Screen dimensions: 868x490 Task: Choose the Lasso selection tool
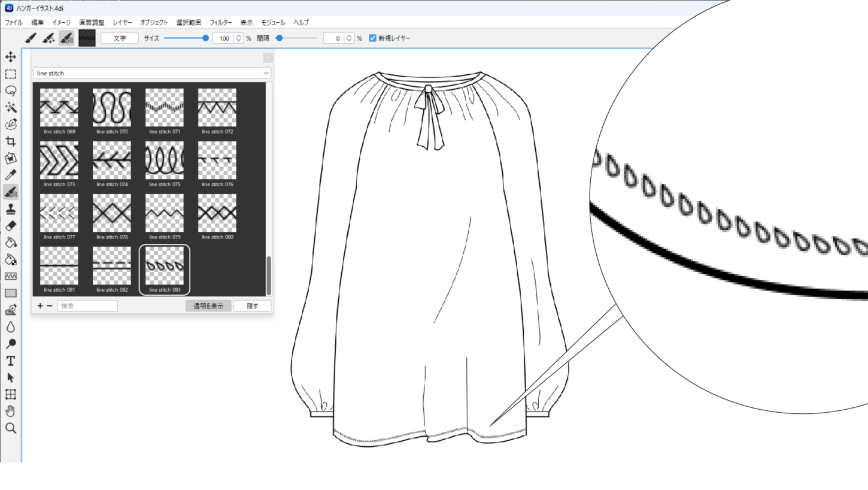click(11, 90)
